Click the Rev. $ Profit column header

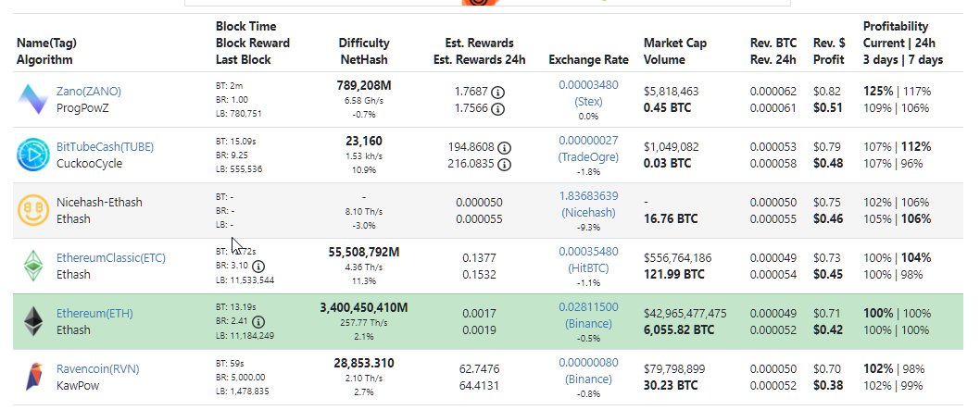[x=829, y=51]
